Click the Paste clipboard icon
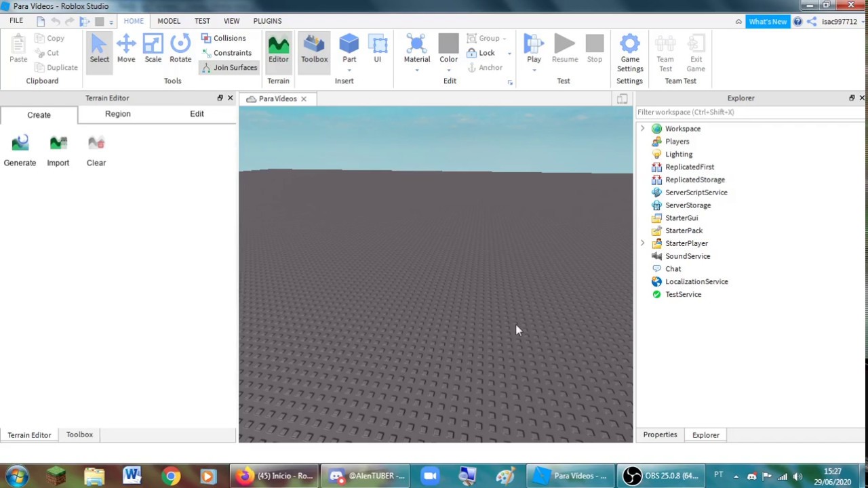The width and height of the screenshot is (868, 488). pyautogui.click(x=18, y=49)
